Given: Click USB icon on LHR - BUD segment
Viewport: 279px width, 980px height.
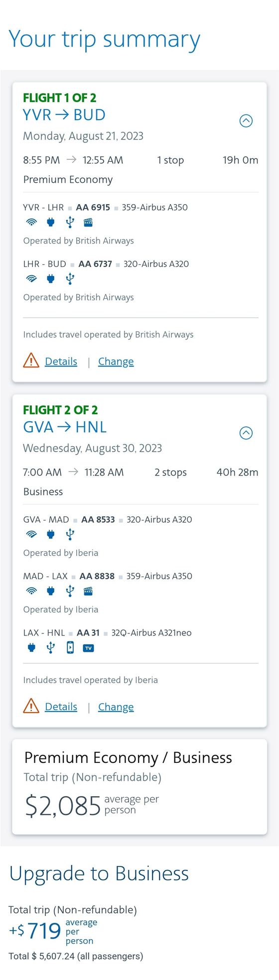Looking at the screenshot, I should [x=70, y=279].
